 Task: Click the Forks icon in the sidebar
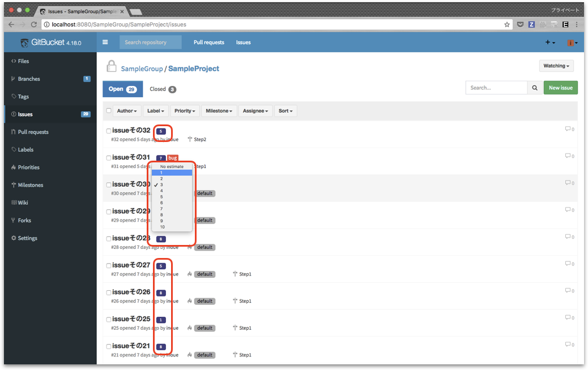coord(14,220)
